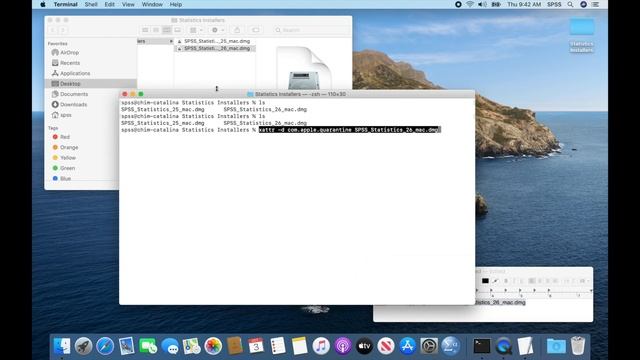Open Finder action gear dropdown
Image resolution: width=640 pixels, height=360 pixels.
coord(217,30)
